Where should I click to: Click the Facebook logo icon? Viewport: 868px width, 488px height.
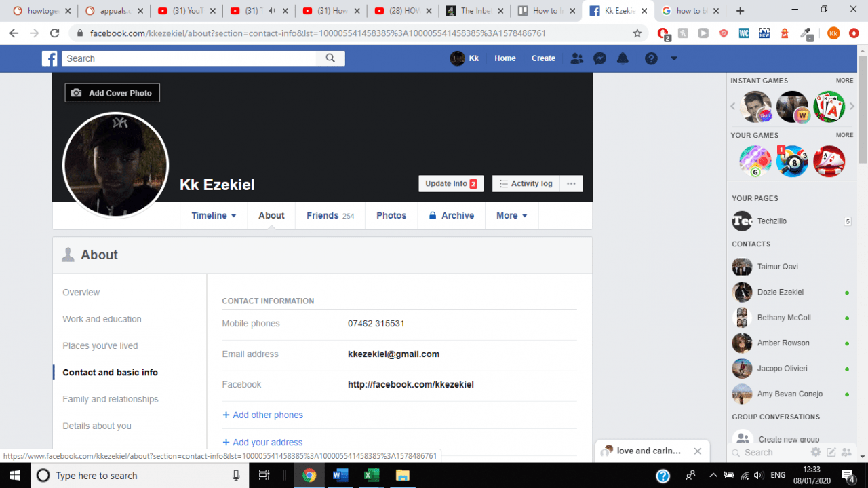coord(50,58)
